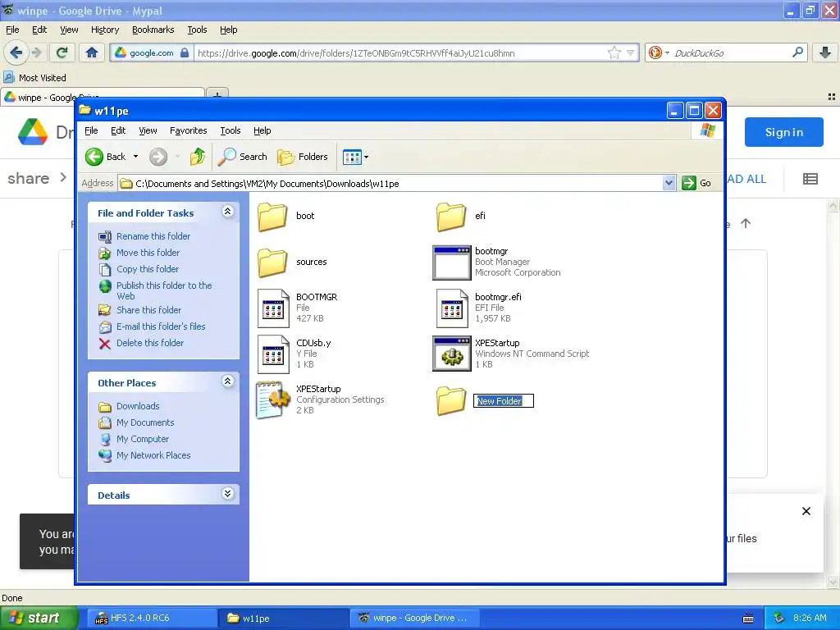Click Share this folder

(x=149, y=310)
